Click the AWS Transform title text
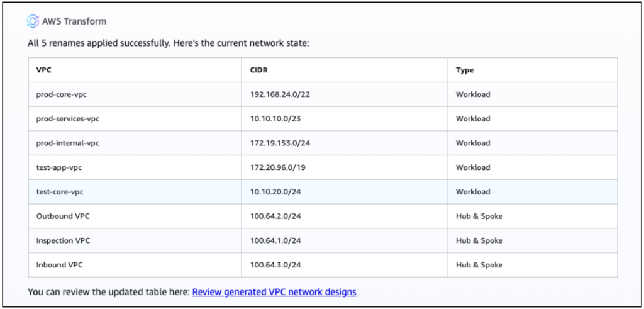 tap(74, 21)
